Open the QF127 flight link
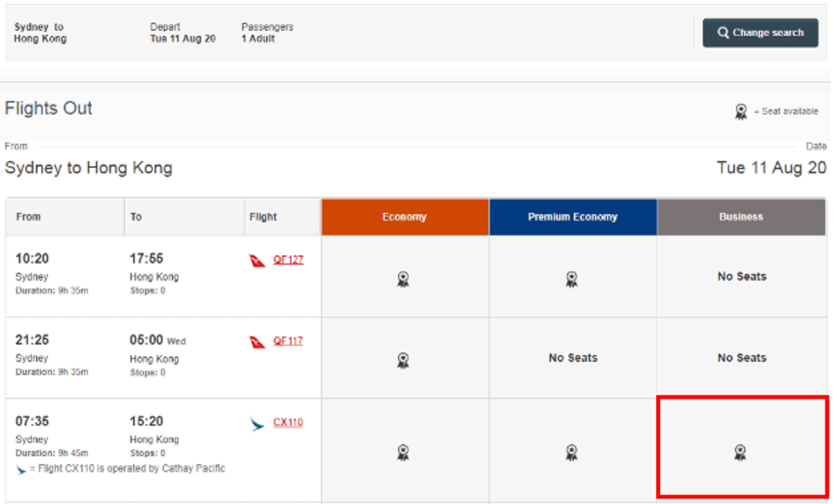 (288, 260)
